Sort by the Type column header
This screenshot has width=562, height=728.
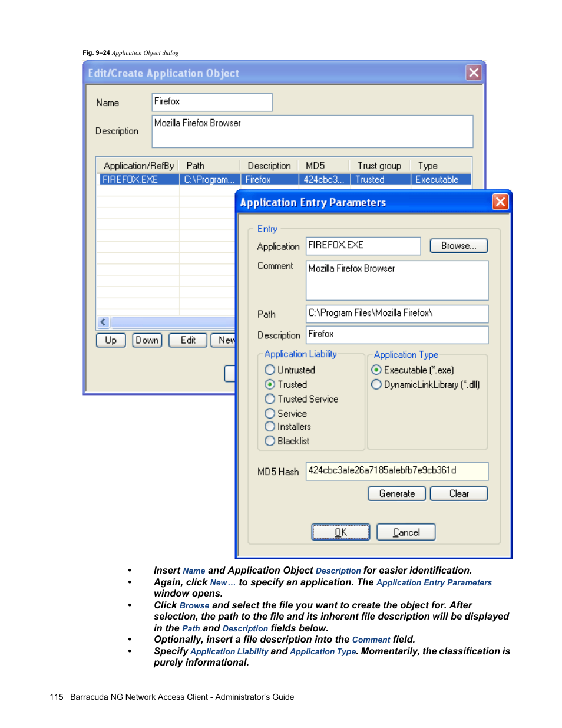(441, 166)
